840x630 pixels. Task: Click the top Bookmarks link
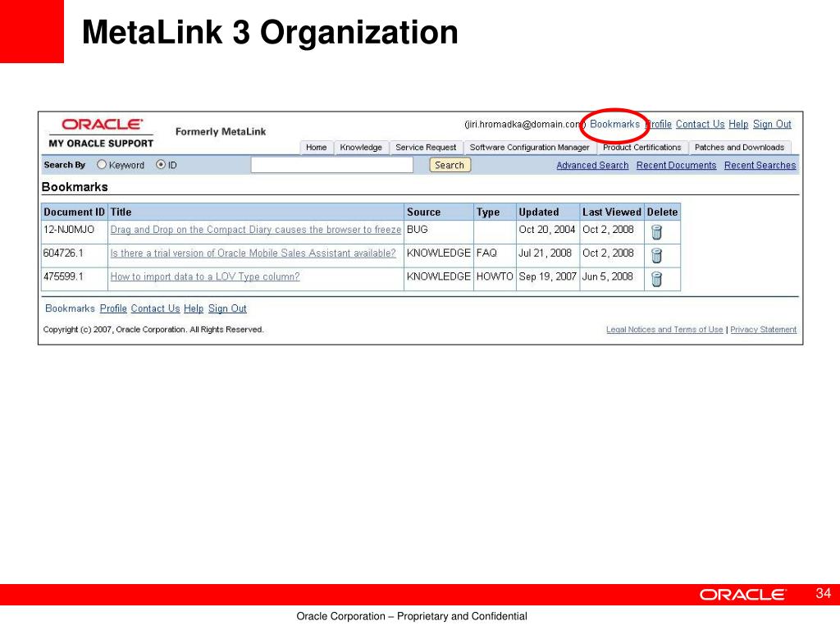[x=614, y=125]
